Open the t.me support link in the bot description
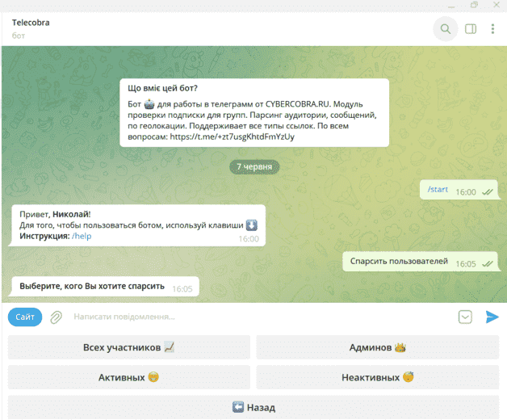This screenshot has height=420, width=507. click(233, 136)
